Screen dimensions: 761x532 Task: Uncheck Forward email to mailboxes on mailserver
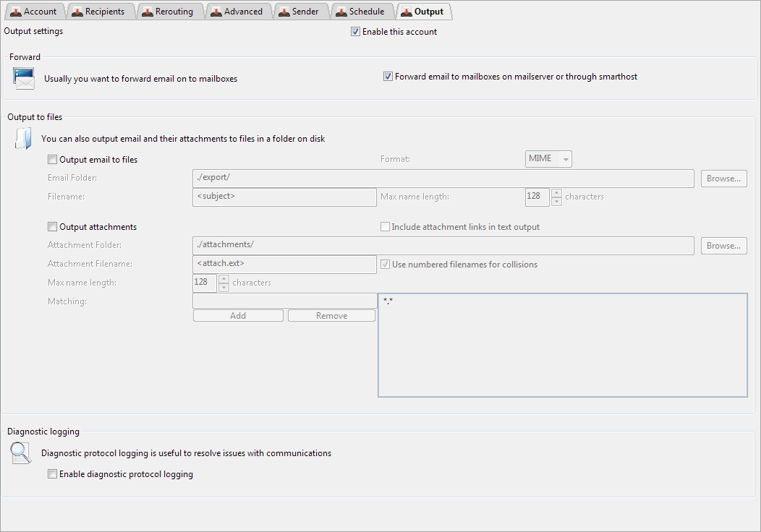[x=388, y=77]
